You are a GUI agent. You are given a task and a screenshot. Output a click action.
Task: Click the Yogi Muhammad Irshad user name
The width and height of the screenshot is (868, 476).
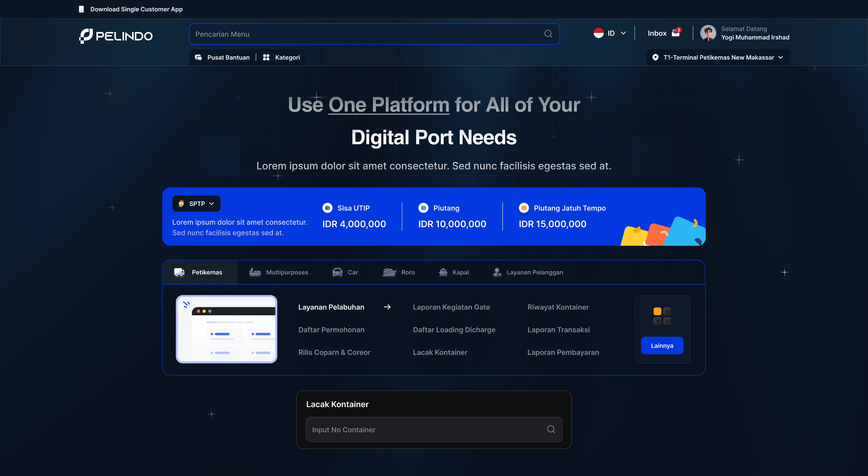[755, 37]
